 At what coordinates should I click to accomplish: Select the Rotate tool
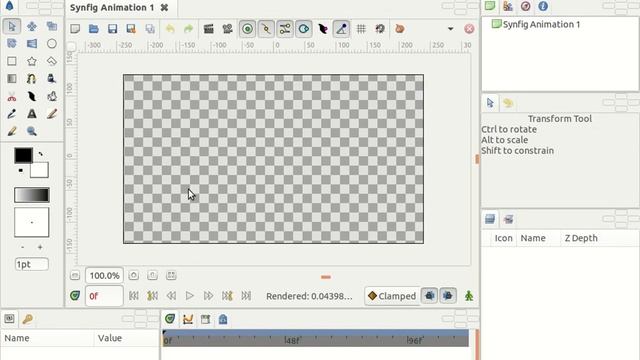click(12, 44)
